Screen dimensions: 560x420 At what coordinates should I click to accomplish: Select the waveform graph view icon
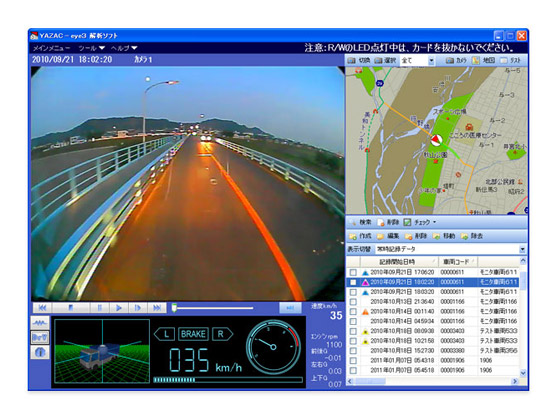[40, 323]
